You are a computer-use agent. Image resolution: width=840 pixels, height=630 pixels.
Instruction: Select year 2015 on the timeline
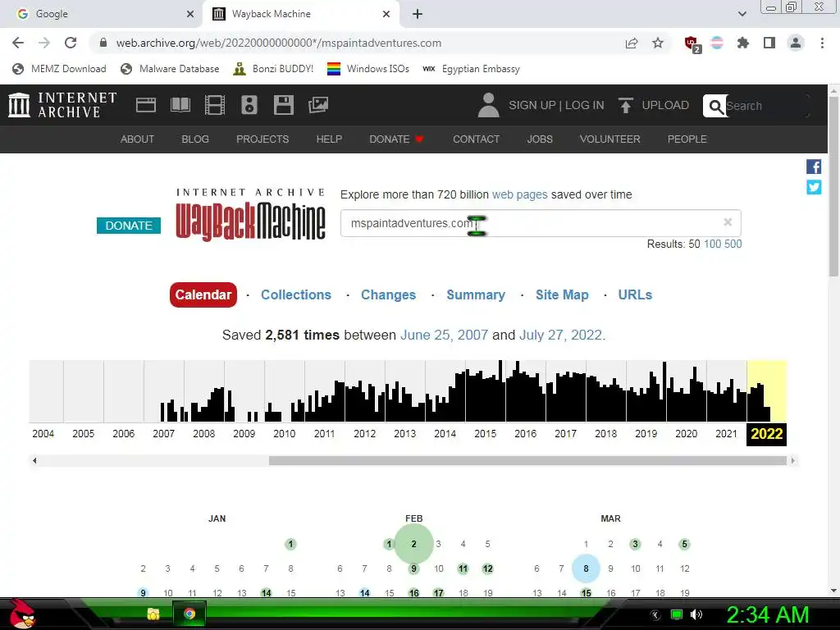pos(486,433)
